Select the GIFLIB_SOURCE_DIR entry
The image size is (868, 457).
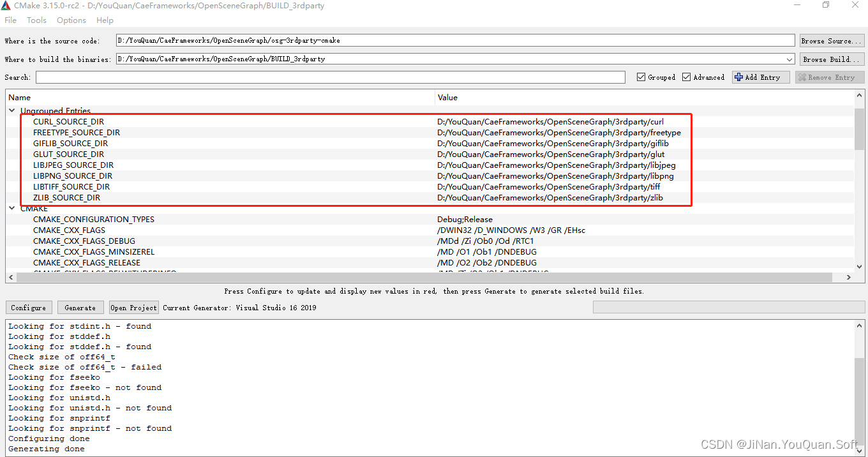[x=70, y=144]
